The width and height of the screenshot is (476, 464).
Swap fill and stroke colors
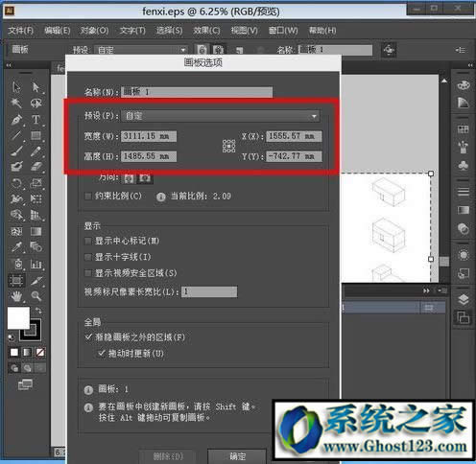[38, 310]
